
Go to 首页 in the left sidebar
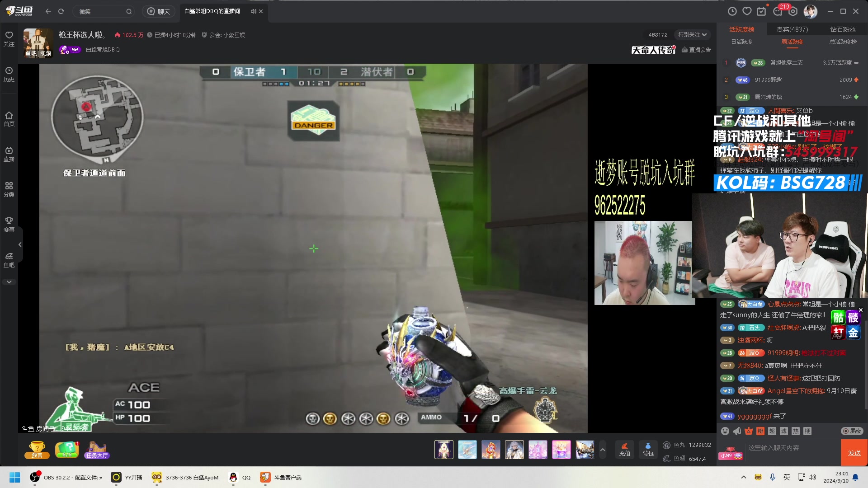(9, 119)
